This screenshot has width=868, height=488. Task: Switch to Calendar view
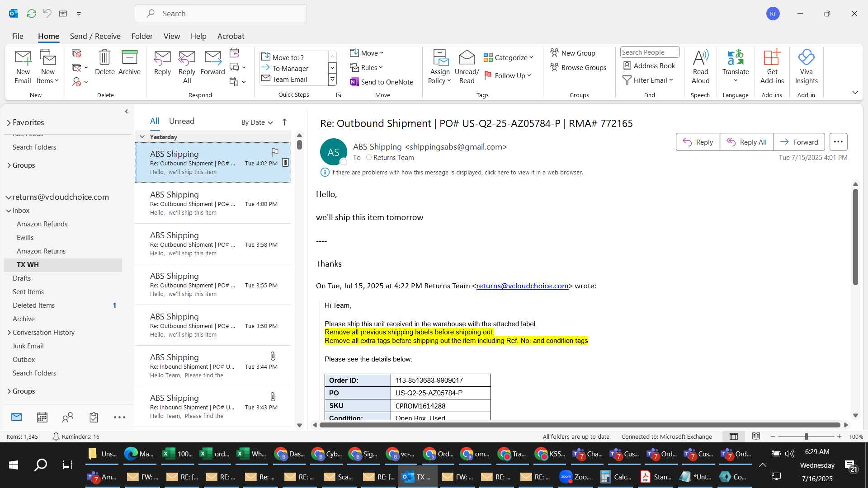click(42, 417)
